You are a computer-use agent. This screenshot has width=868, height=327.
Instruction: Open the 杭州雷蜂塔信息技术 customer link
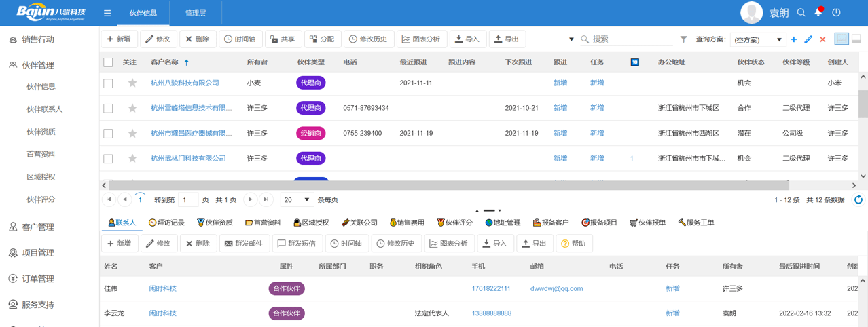(191, 108)
